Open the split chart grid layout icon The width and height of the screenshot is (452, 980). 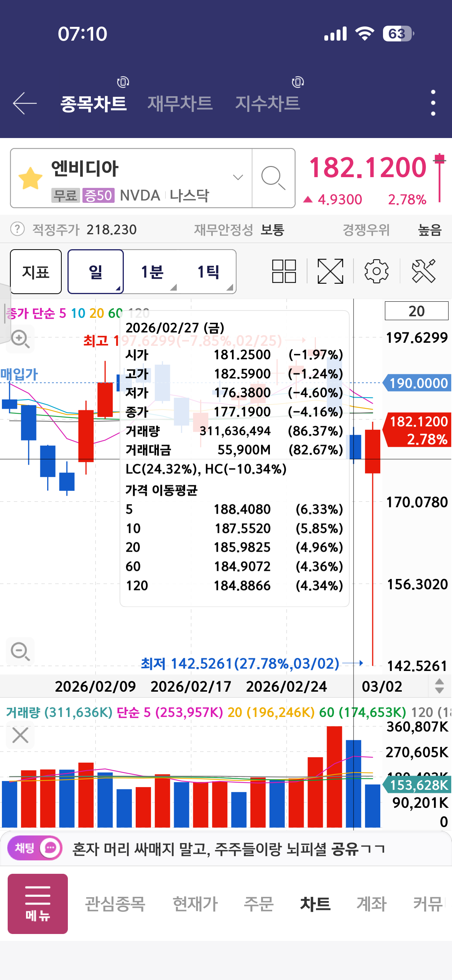coord(284,271)
